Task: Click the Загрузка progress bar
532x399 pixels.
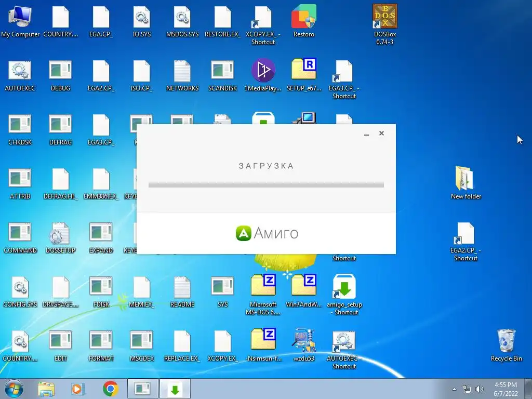Action: tap(266, 184)
